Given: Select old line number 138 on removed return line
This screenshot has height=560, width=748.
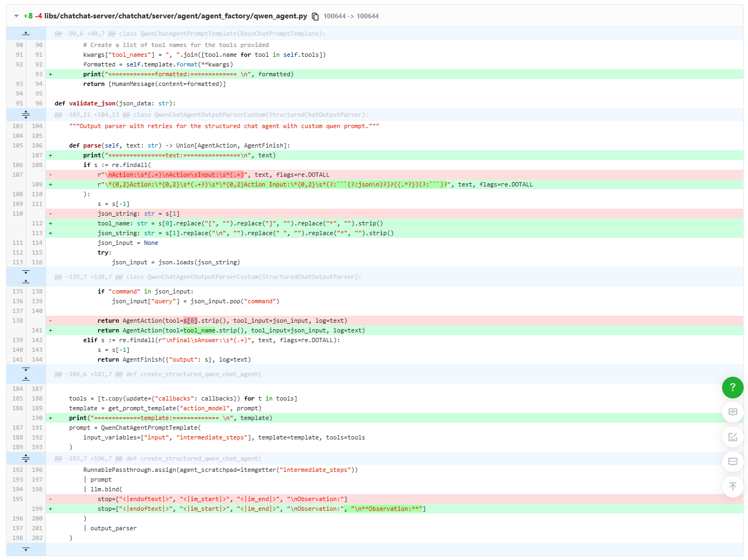Looking at the screenshot, I should point(18,321).
